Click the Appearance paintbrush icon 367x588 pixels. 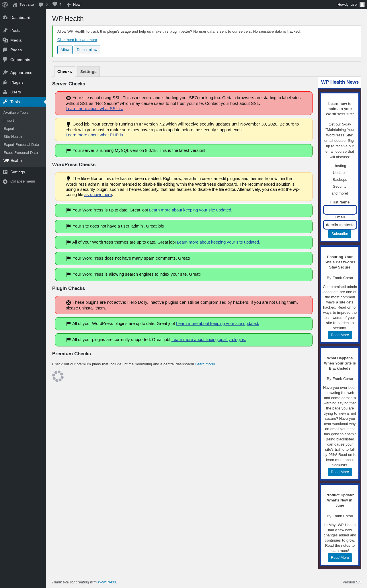pyautogui.click(x=5, y=72)
